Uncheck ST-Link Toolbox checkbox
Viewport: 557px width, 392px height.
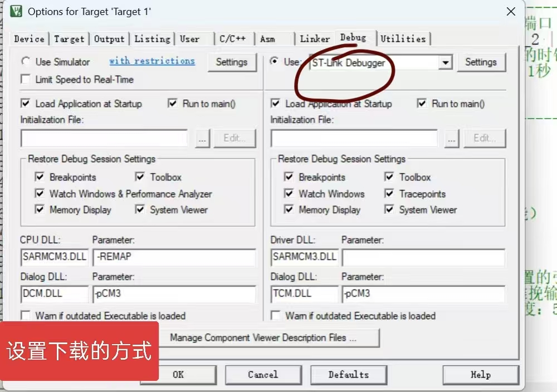(x=389, y=177)
